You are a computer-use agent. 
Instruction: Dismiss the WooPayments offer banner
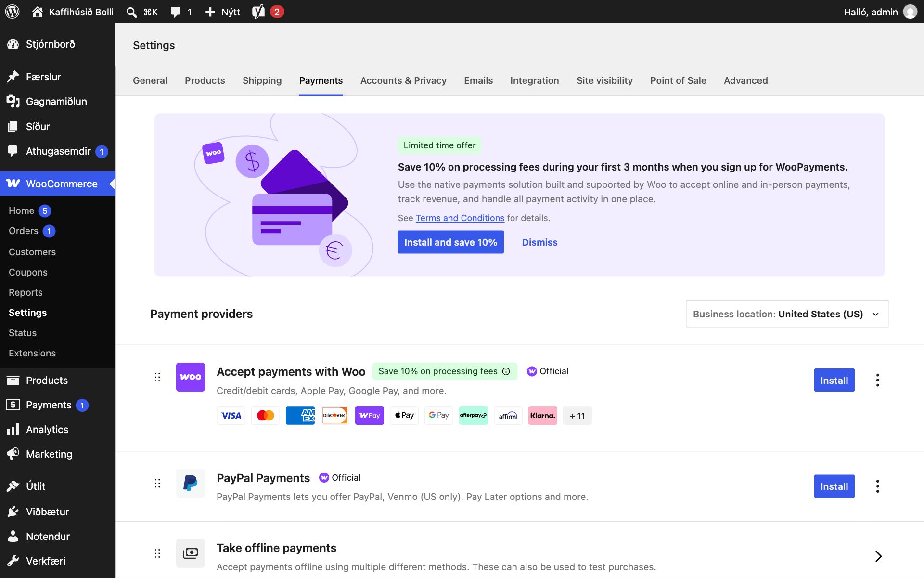pos(540,242)
